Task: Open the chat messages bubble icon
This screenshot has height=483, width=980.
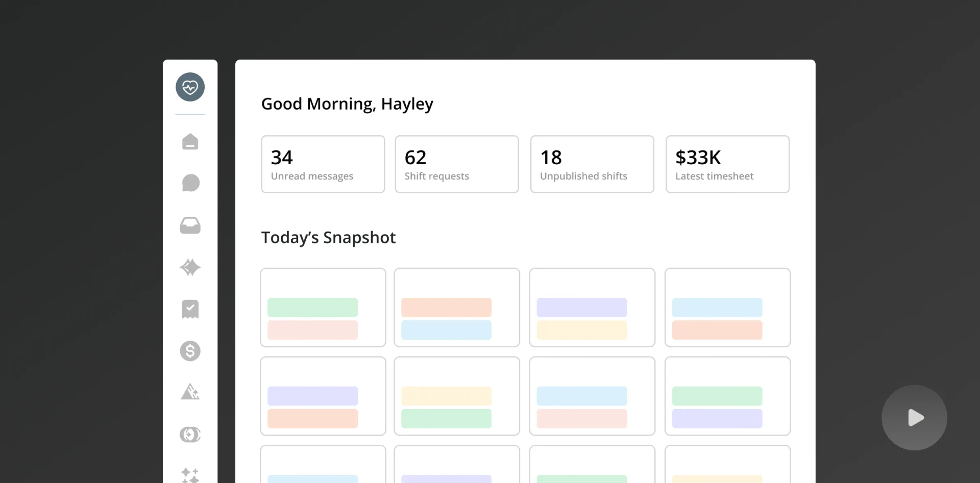Action: [190, 183]
